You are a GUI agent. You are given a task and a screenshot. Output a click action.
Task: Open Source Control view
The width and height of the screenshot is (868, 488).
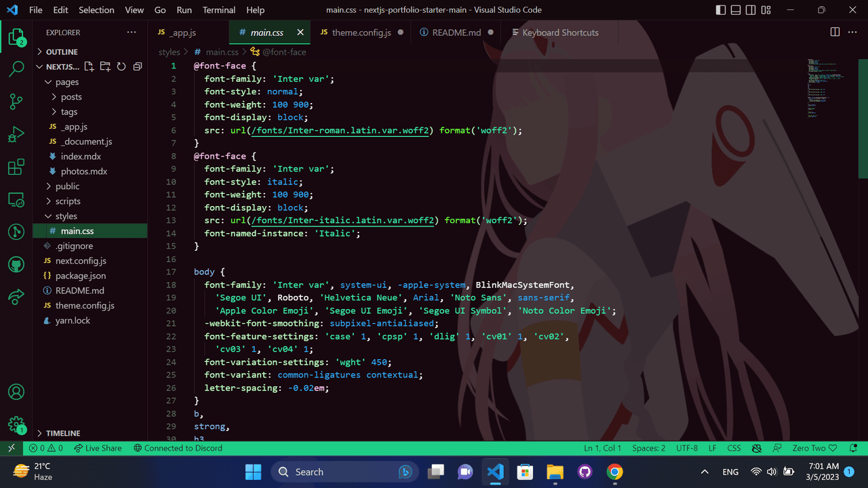click(16, 101)
